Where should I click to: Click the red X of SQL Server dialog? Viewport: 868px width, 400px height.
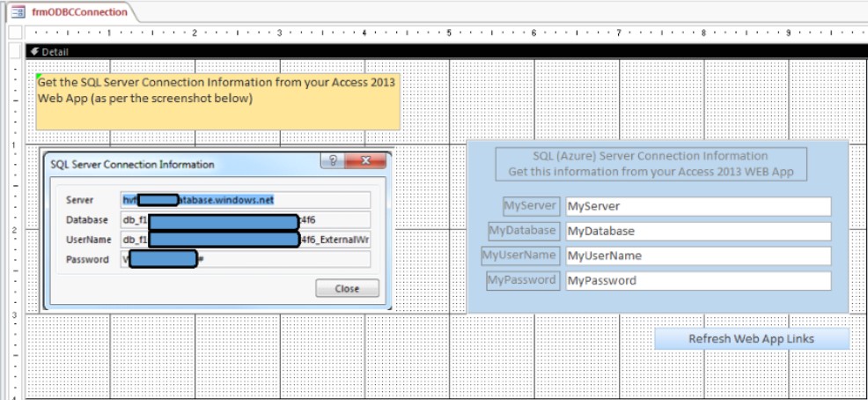click(365, 161)
